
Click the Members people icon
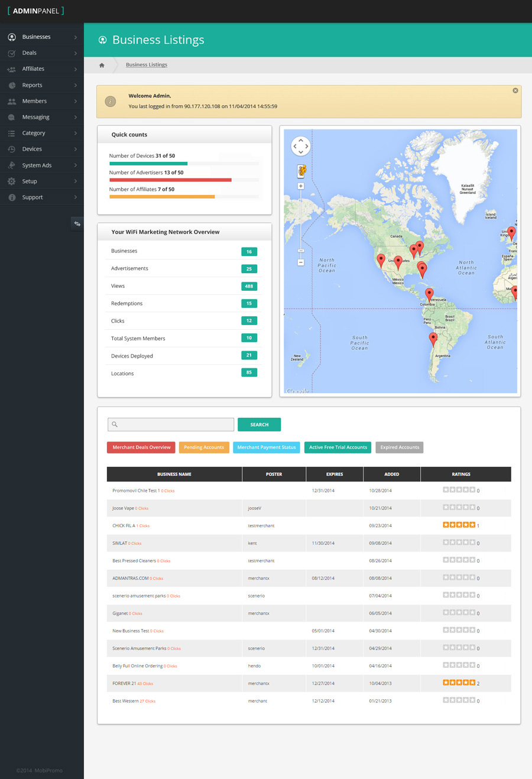point(12,101)
